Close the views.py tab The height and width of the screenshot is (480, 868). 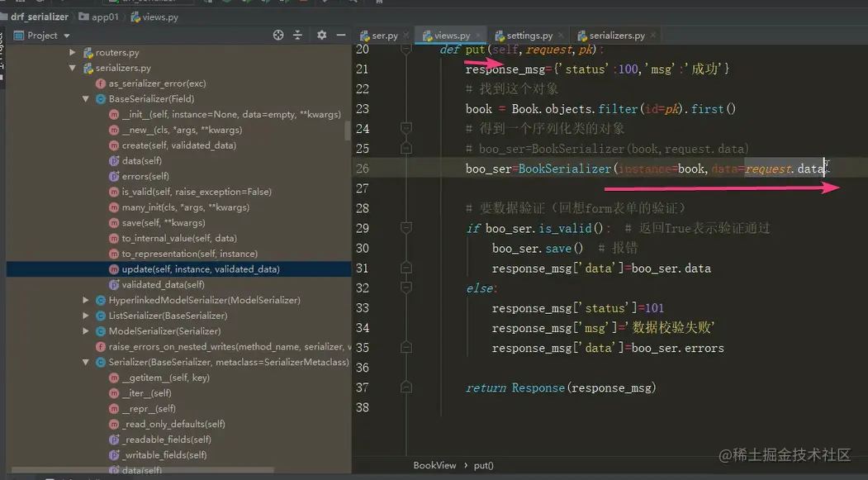477,36
